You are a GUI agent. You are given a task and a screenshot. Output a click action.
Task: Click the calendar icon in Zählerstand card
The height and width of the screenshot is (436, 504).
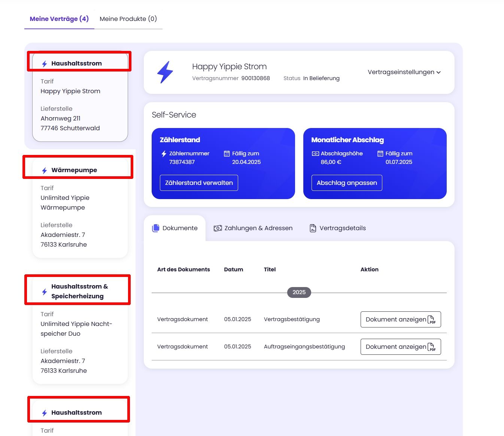click(x=227, y=154)
